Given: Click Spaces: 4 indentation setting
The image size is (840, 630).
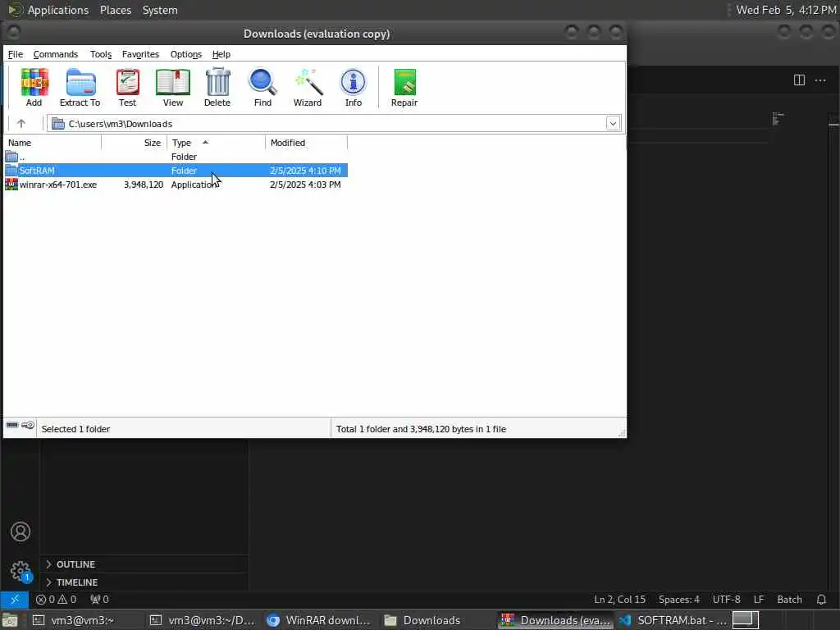Looking at the screenshot, I should tap(678, 600).
